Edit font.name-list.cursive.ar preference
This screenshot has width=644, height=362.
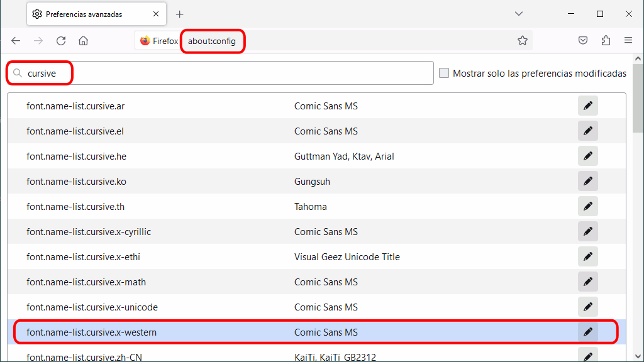point(588,106)
